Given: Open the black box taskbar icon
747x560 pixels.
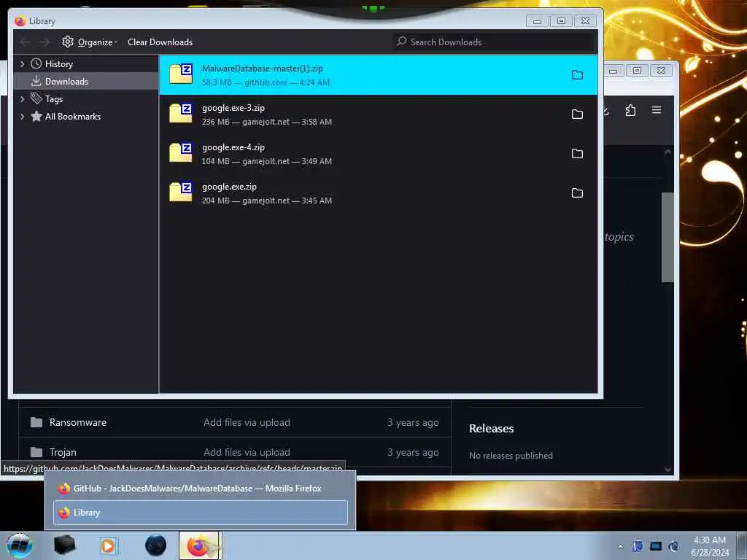Looking at the screenshot, I should click(x=64, y=545).
